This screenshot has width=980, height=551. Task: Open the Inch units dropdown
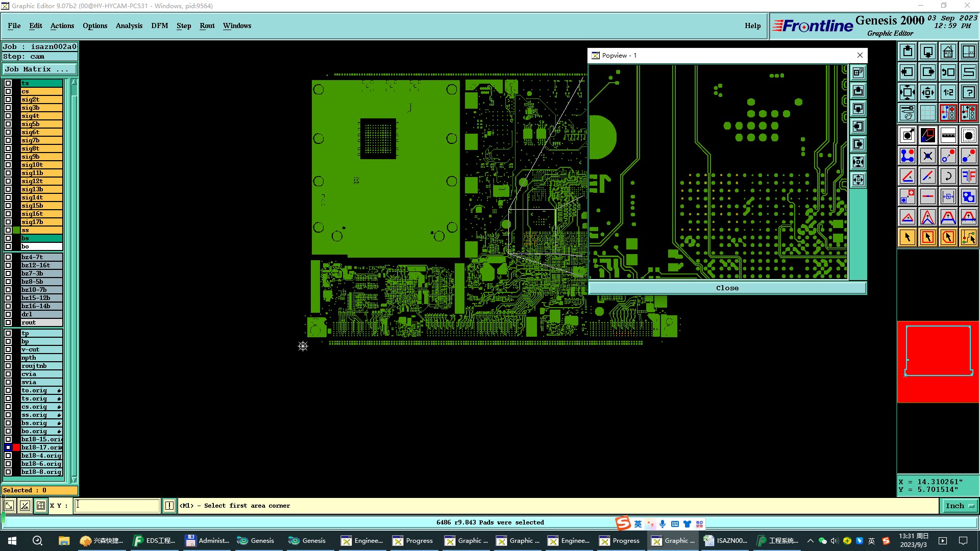tap(960, 506)
